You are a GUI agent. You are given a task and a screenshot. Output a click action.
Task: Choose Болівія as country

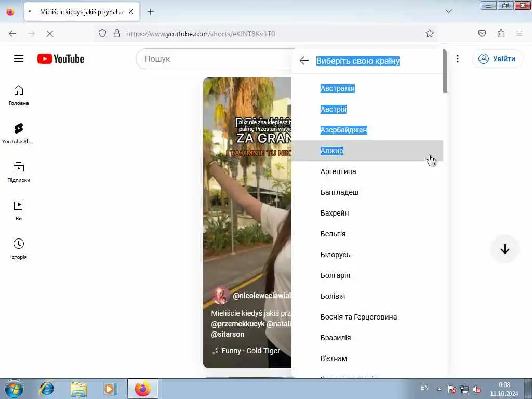367,296
